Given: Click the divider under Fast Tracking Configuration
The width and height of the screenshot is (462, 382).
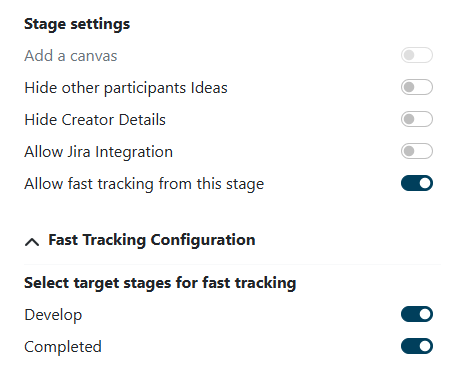Looking at the screenshot, I should click(x=232, y=264).
